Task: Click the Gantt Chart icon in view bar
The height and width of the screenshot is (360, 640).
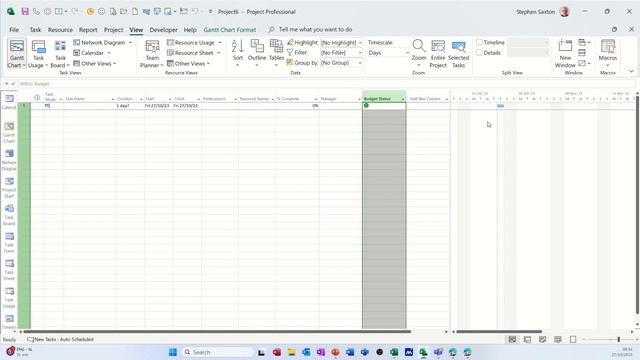Action: click(9, 132)
